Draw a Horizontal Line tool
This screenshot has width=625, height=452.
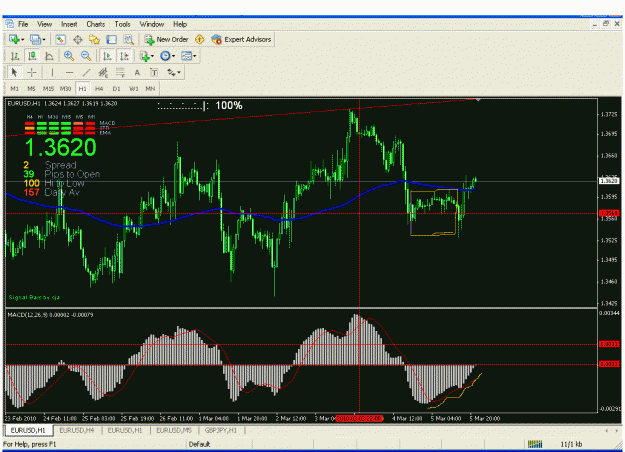pyautogui.click(x=69, y=73)
